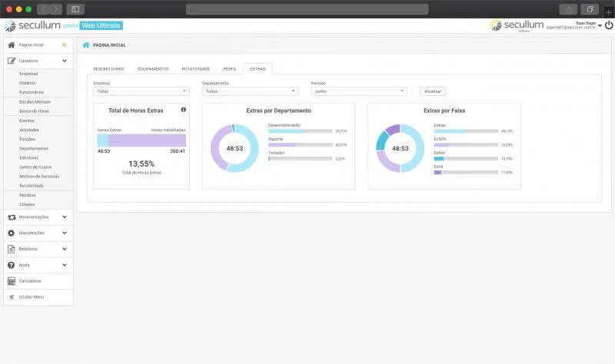Open the Empresa dropdown

tap(141, 91)
